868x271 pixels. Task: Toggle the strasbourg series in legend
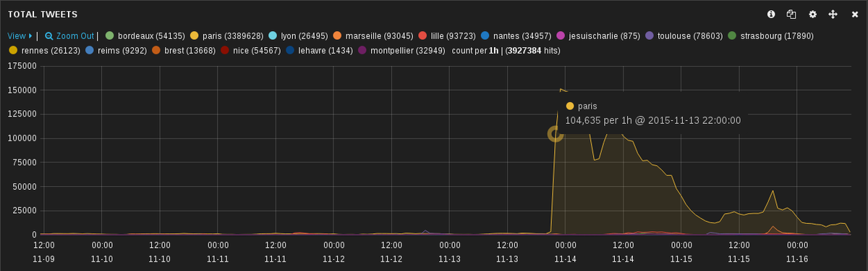[770, 36]
